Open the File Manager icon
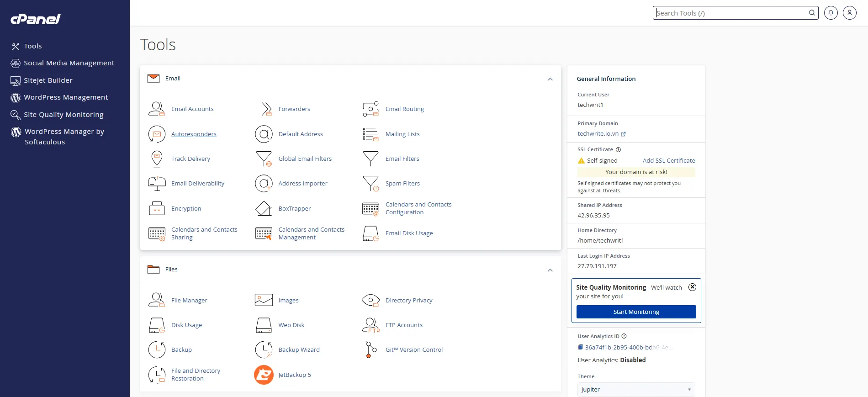The height and width of the screenshot is (397, 868). click(157, 300)
